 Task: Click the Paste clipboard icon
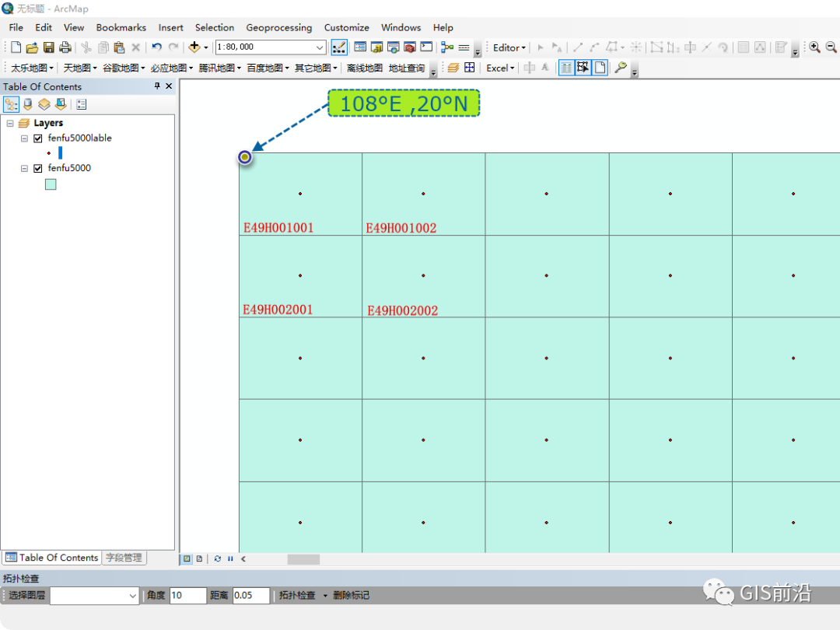click(120, 47)
